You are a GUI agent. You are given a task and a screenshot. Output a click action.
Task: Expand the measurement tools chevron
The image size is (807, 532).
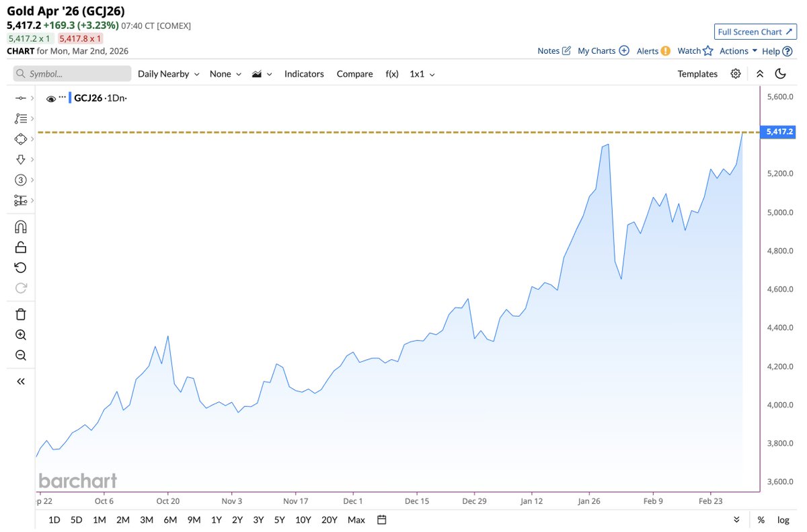click(x=32, y=200)
